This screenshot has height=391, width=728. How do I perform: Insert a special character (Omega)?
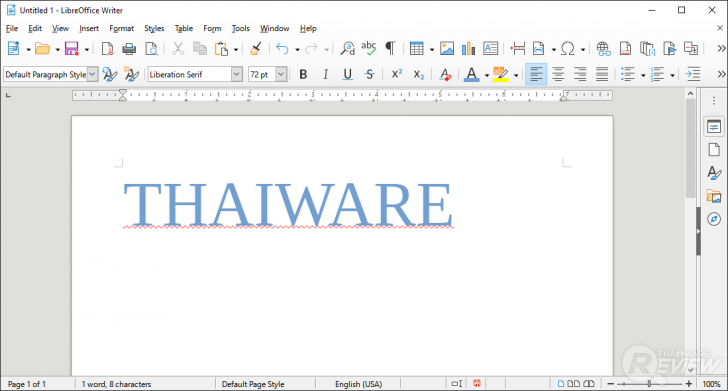pos(568,48)
